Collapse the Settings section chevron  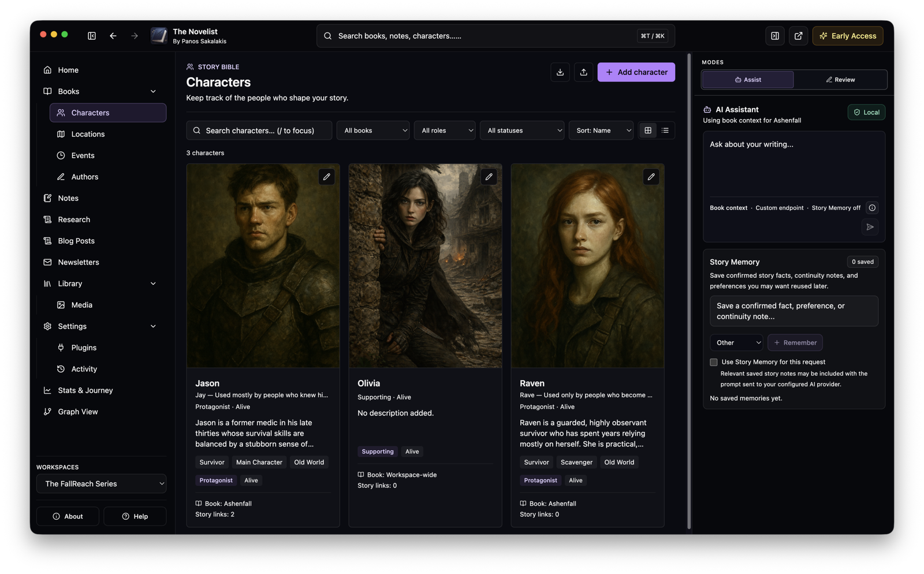coord(153,326)
